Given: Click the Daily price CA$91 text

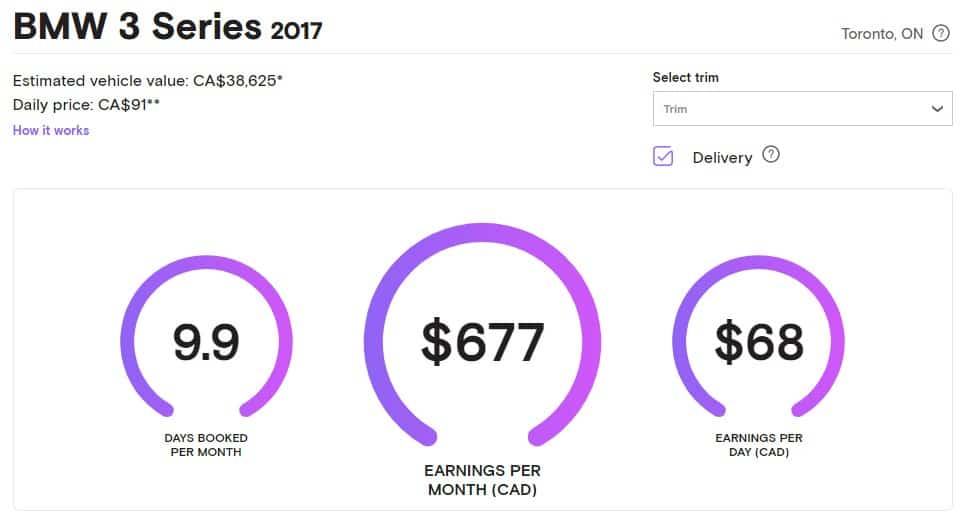Looking at the screenshot, I should click(x=86, y=105).
